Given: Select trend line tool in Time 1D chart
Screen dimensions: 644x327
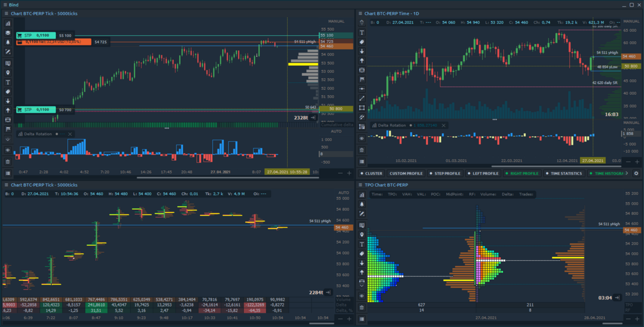Looking at the screenshot, I should (x=362, y=98).
